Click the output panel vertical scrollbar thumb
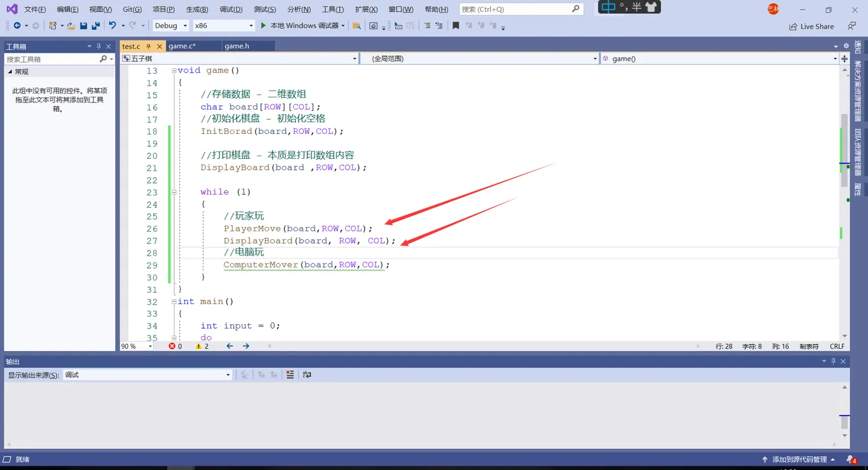The image size is (868, 470). (844, 422)
